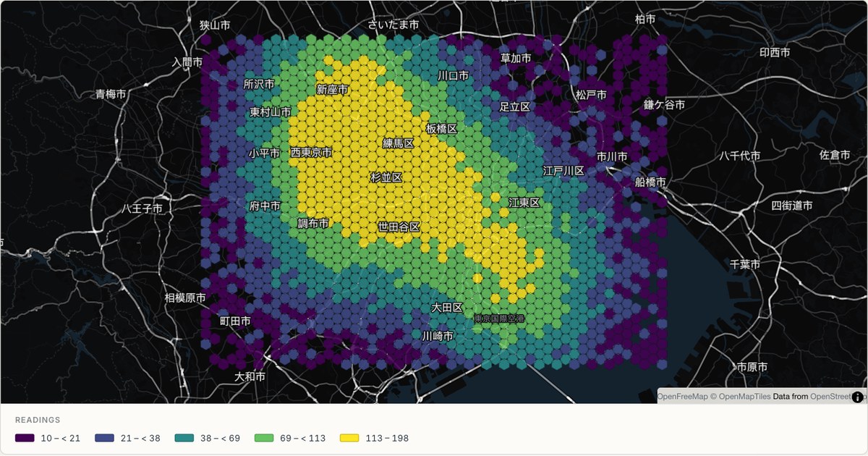Click the 足立区 map label
868x456 pixels.
point(515,106)
